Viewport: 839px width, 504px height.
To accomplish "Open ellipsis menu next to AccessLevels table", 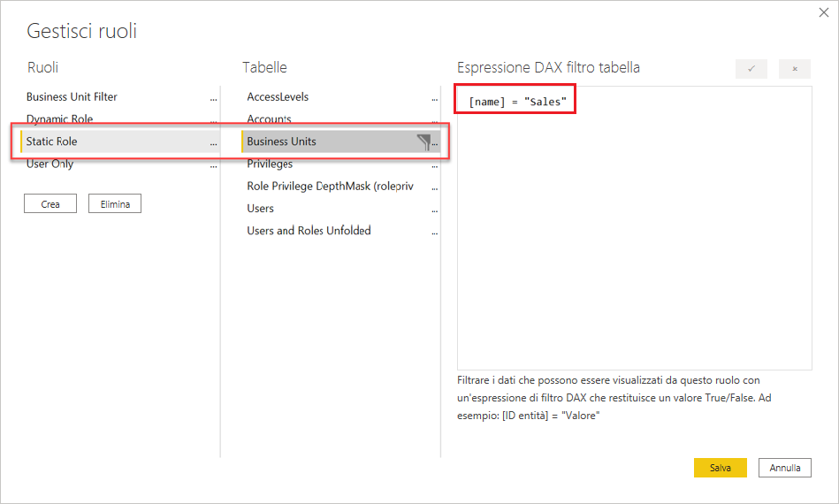I will tap(434, 98).
